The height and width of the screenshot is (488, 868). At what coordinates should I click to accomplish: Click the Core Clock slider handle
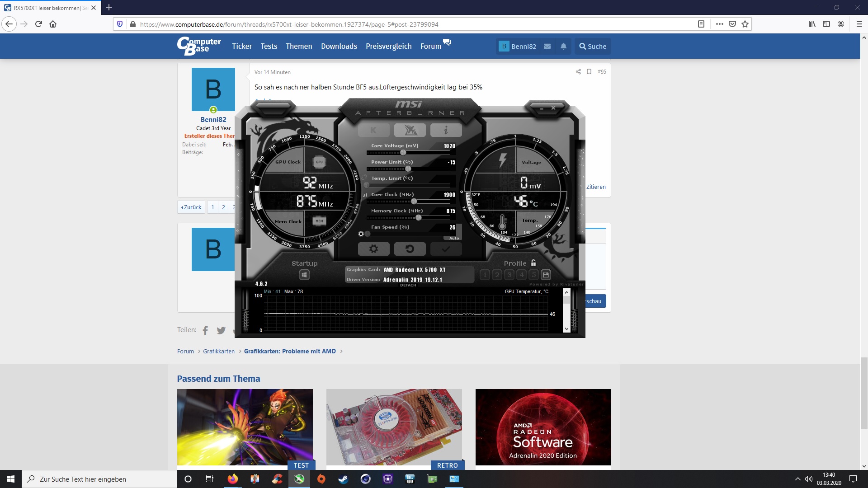(414, 202)
